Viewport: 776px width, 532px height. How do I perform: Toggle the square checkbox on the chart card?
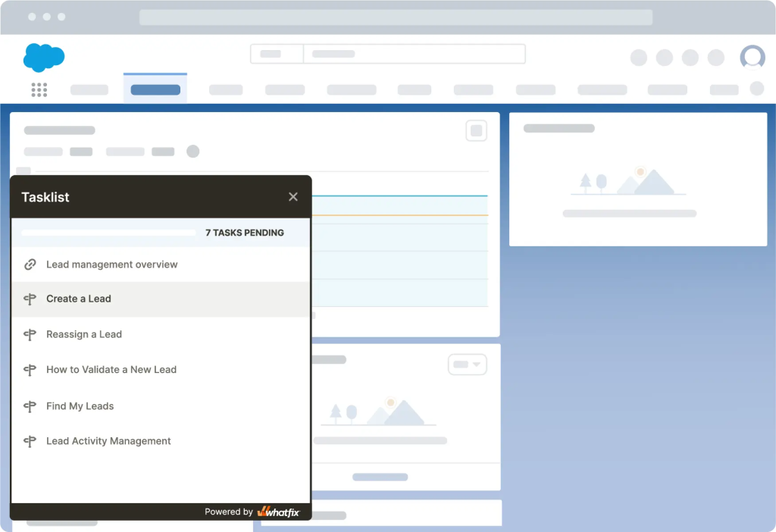(476, 131)
